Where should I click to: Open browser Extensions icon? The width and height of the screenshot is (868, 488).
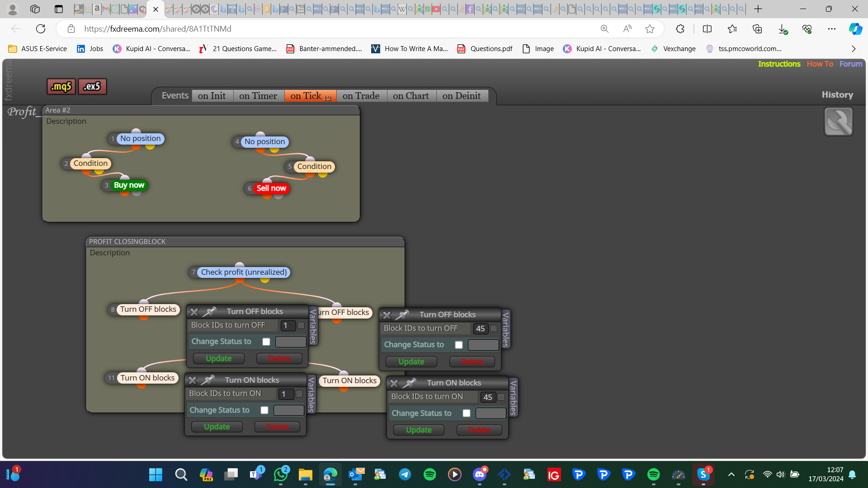pos(680,29)
